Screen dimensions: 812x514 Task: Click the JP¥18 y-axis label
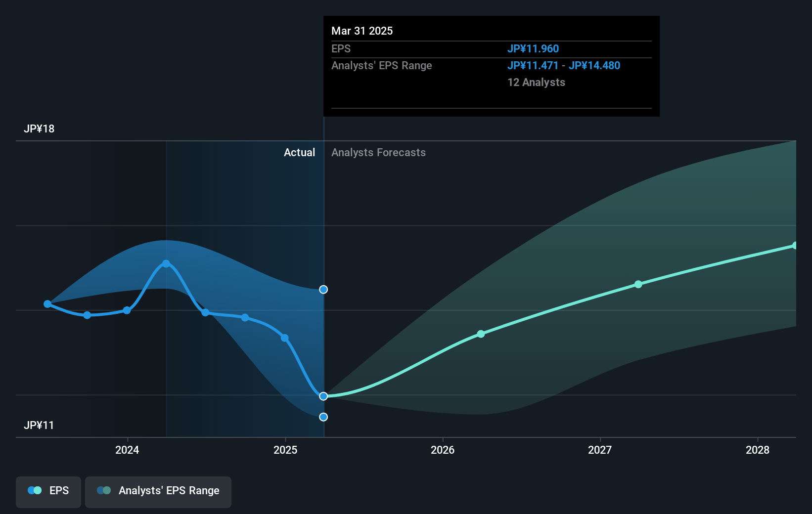click(39, 129)
